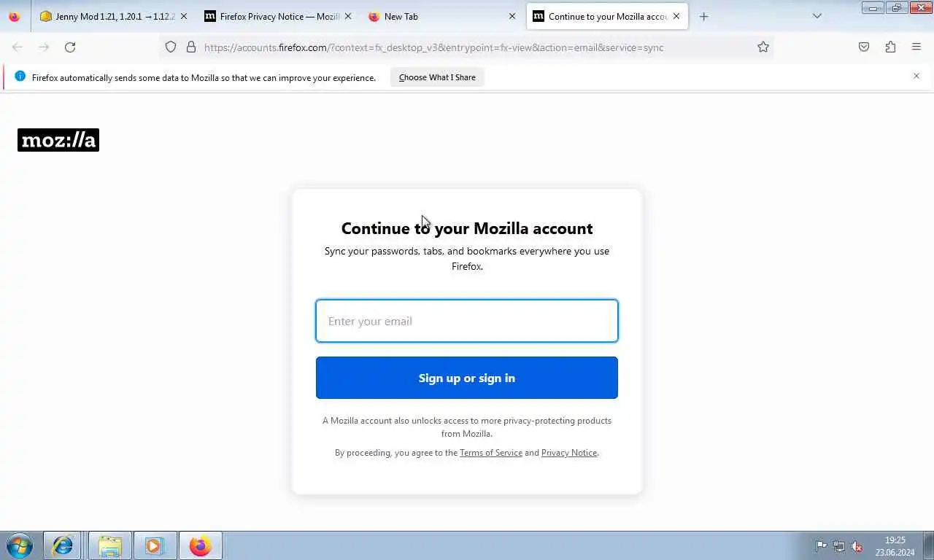Image resolution: width=934 pixels, height=560 pixels.
Task: Open Firefox View pinned tab
Action: tap(15, 16)
